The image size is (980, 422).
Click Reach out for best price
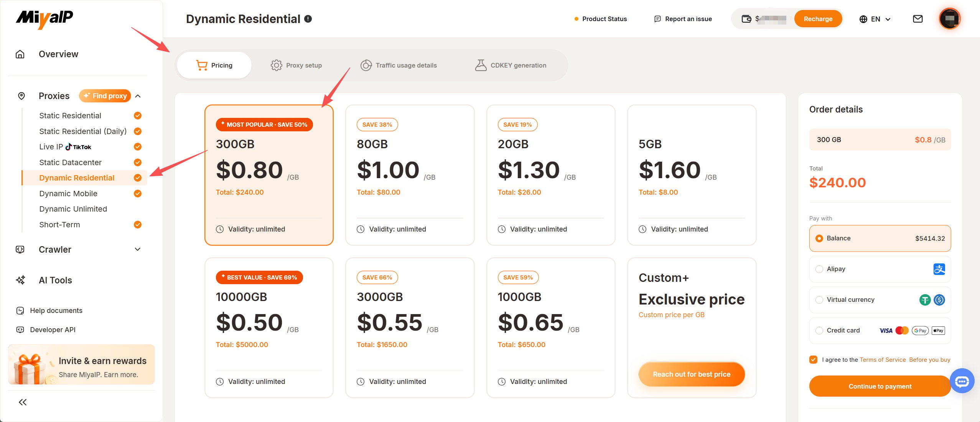point(692,374)
